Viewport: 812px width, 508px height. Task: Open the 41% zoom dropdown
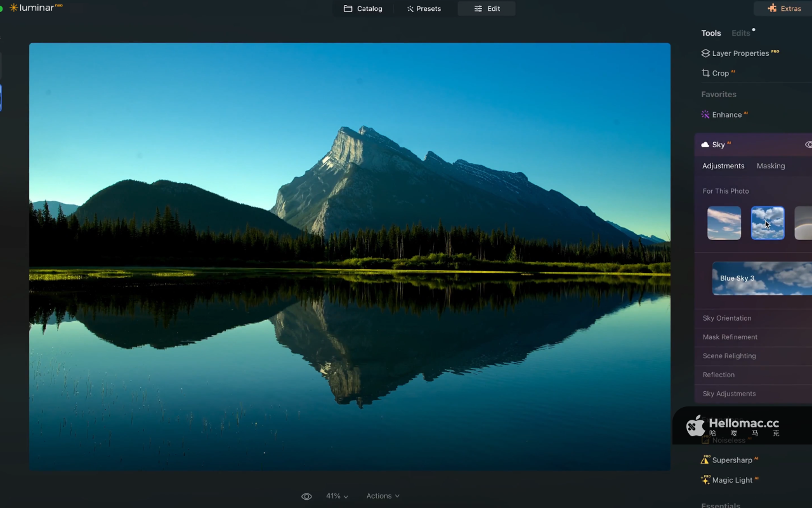337,496
